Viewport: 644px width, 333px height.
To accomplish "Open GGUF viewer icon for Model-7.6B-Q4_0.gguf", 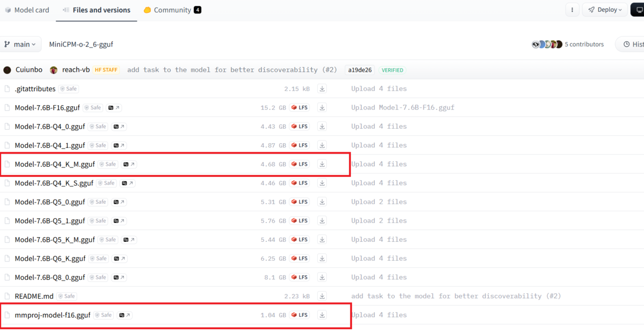I will click(119, 127).
